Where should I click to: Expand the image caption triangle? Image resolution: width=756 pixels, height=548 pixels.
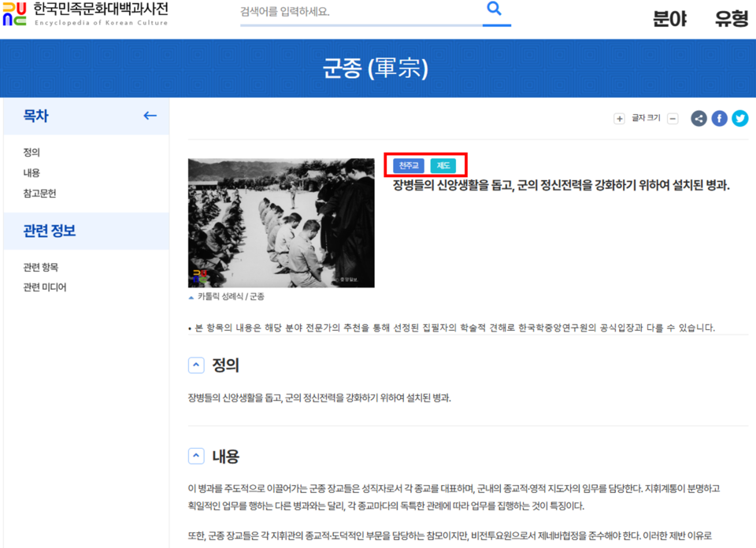191,298
